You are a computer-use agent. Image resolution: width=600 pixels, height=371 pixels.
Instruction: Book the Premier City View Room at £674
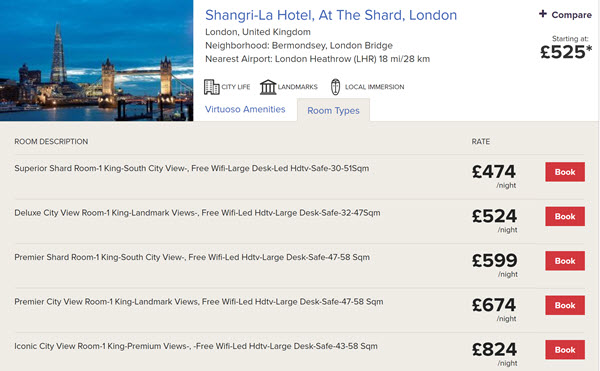click(565, 305)
